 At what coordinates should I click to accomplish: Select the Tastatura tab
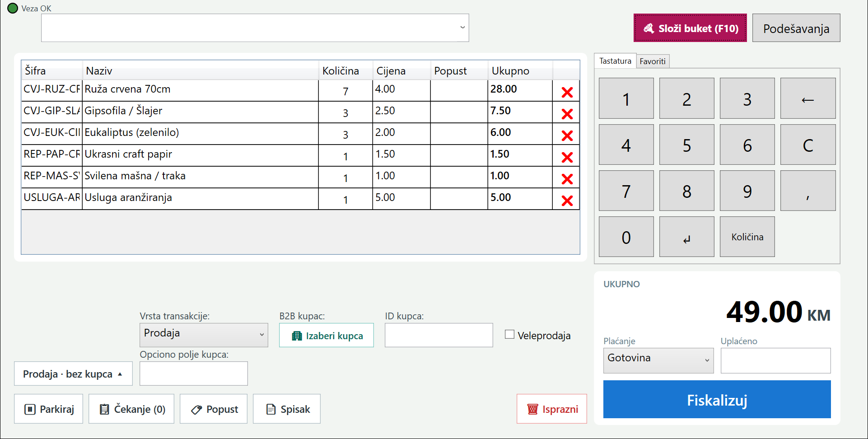click(x=615, y=61)
